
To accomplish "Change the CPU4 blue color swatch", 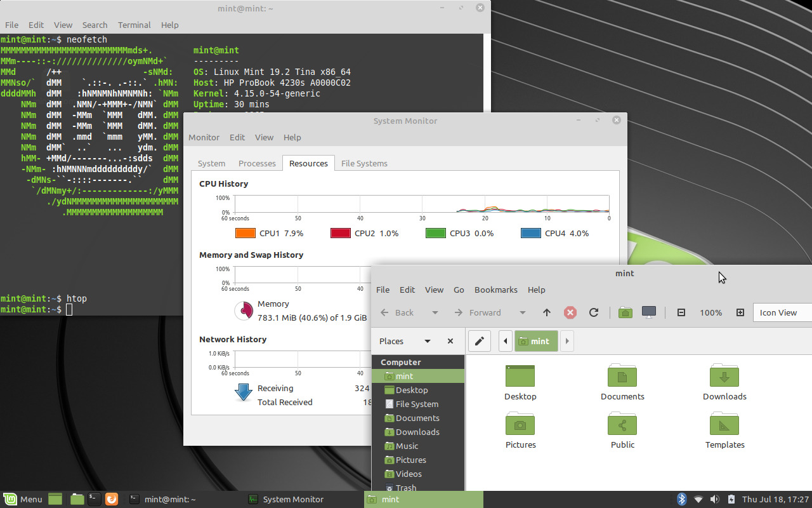I will pos(531,233).
